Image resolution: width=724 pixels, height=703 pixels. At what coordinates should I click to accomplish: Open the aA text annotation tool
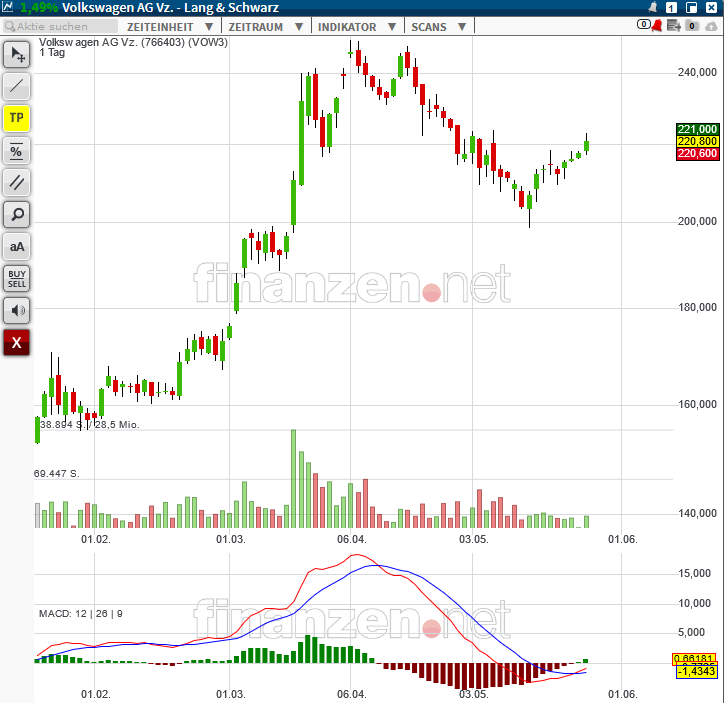click(17, 246)
